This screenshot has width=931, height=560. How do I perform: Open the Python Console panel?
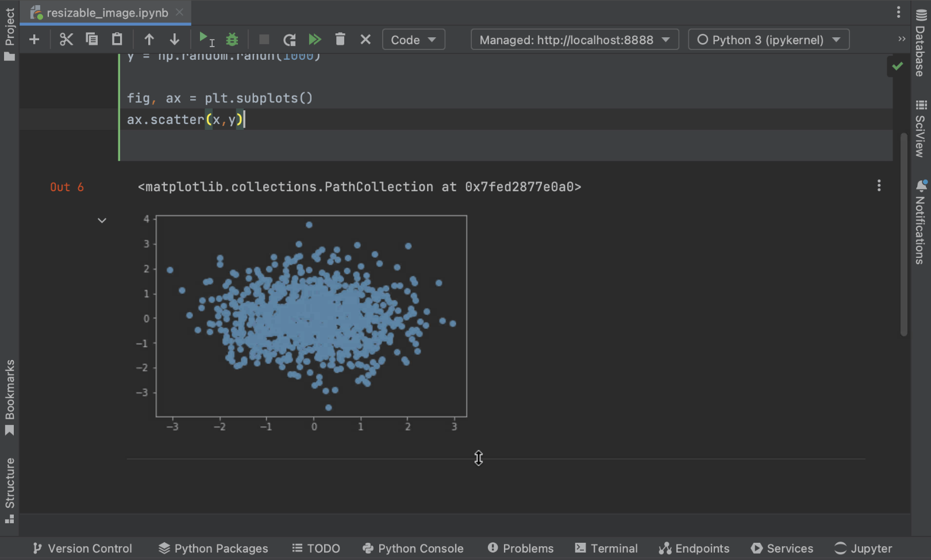tap(413, 549)
